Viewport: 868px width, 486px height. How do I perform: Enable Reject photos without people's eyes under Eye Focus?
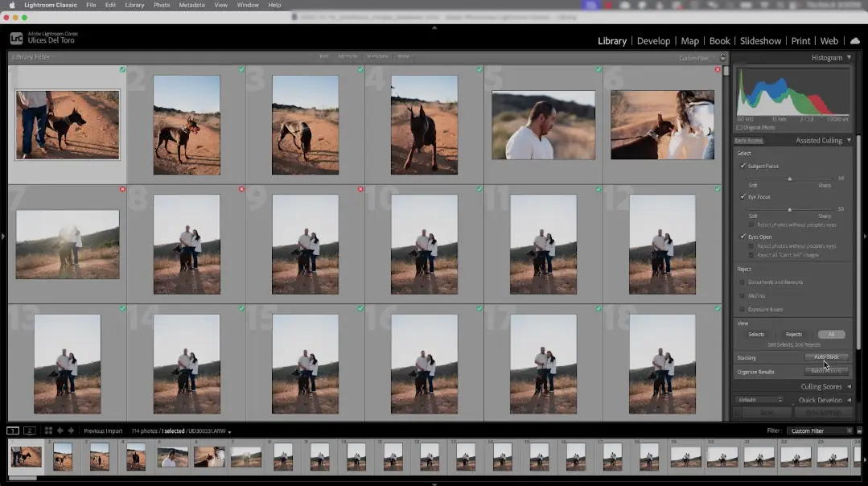751,225
